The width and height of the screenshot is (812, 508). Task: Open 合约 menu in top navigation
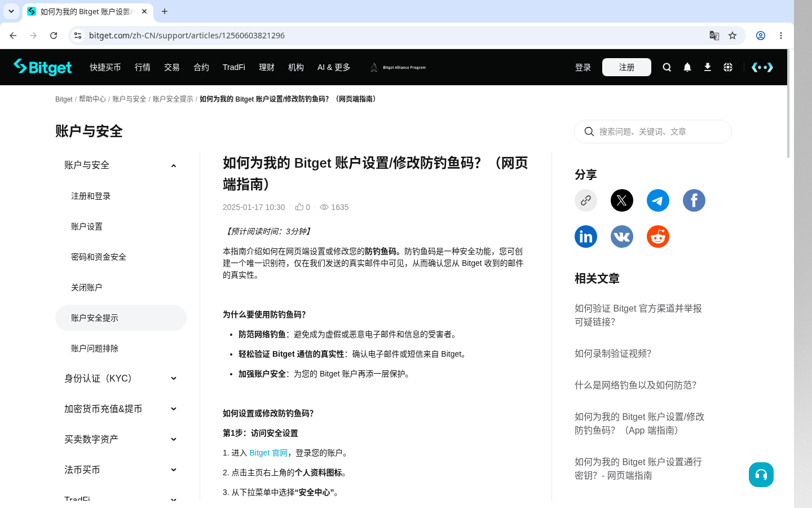[201, 67]
